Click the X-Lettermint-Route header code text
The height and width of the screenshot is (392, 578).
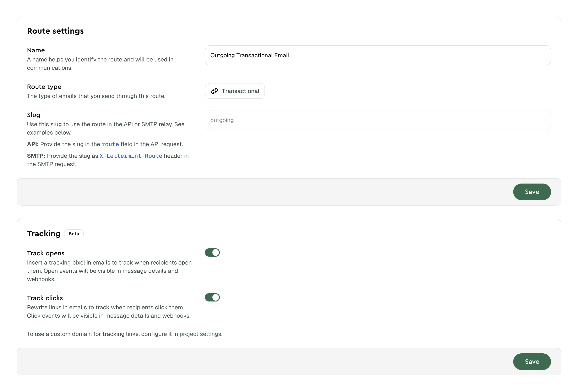pyautogui.click(x=131, y=156)
